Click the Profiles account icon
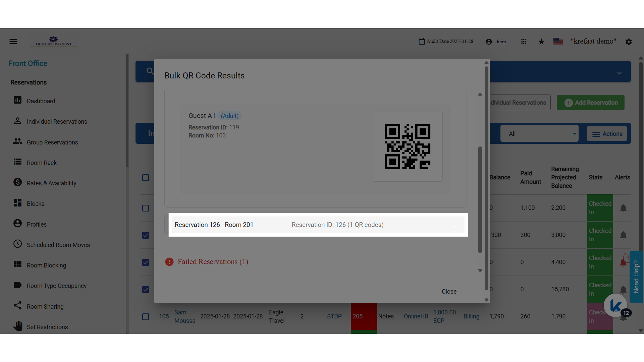 (x=17, y=223)
